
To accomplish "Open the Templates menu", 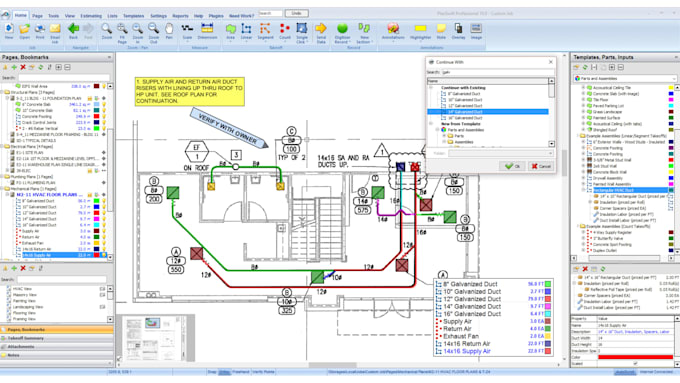I will [x=133, y=16].
